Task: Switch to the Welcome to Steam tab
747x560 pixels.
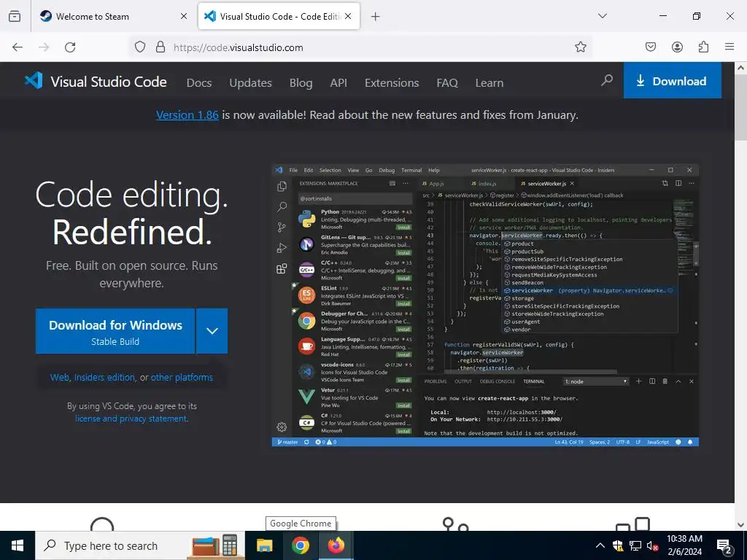Action: pos(113,16)
